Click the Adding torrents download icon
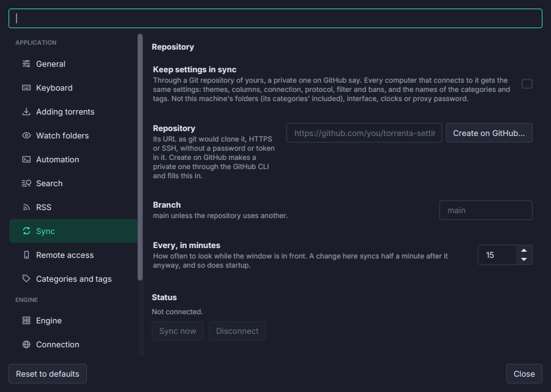 [26, 111]
